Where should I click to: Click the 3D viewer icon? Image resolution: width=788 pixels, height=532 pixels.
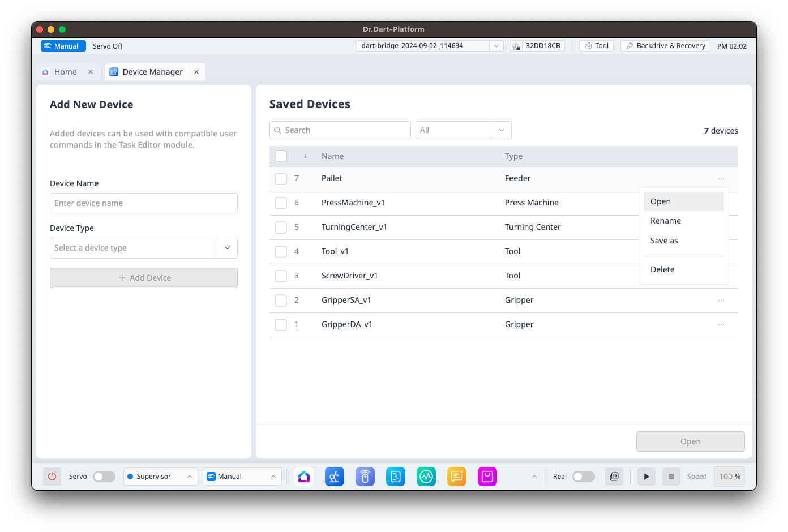coord(614,477)
